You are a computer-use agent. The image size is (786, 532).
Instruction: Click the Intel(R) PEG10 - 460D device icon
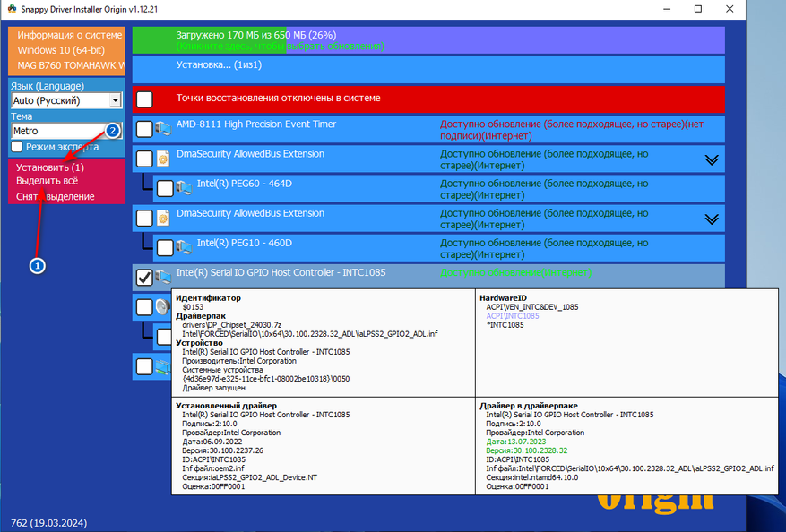pos(184,247)
